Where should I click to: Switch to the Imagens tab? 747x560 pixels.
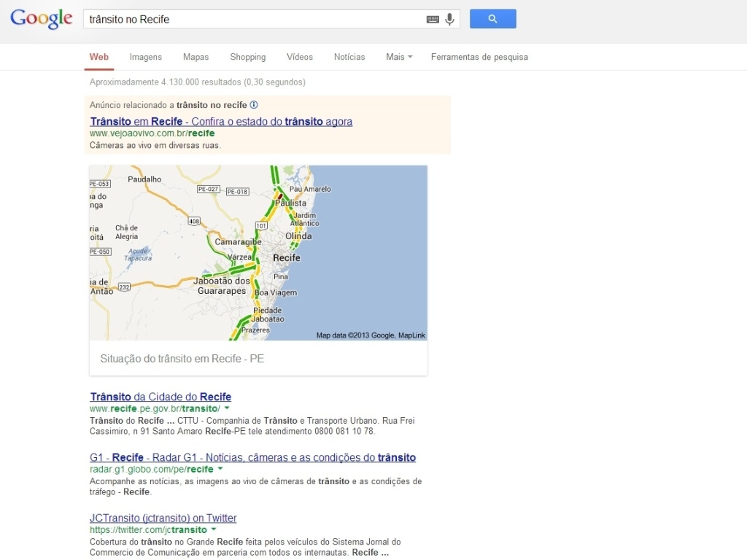click(145, 57)
